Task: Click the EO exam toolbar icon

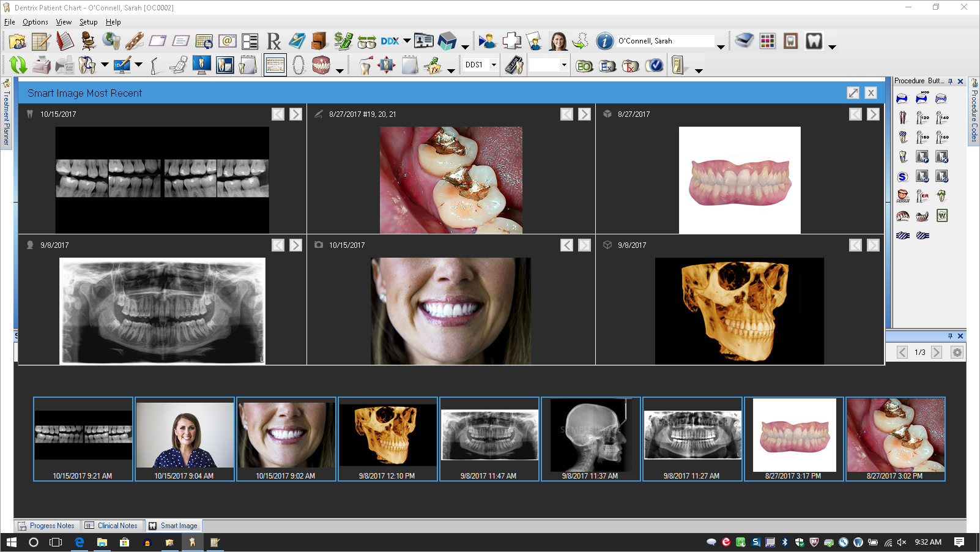Action: pyautogui.click(x=584, y=65)
